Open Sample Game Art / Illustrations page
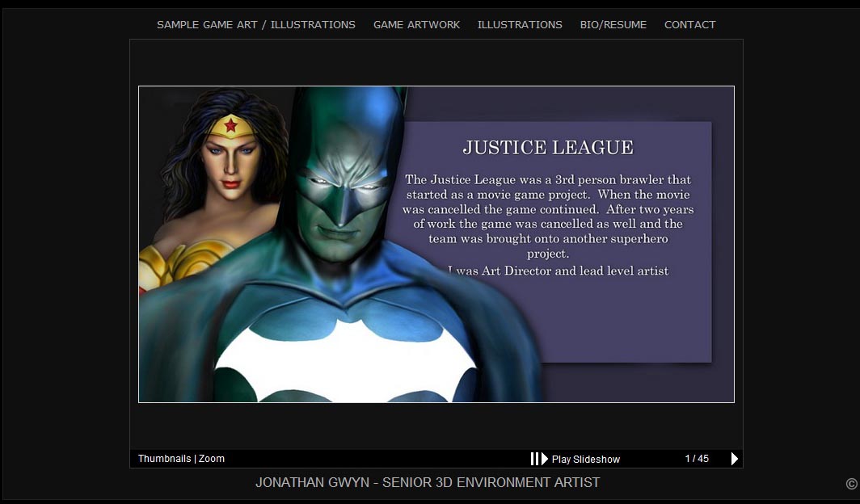Image resolution: width=860 pixels, height=504 pixels. coord(255,25)
